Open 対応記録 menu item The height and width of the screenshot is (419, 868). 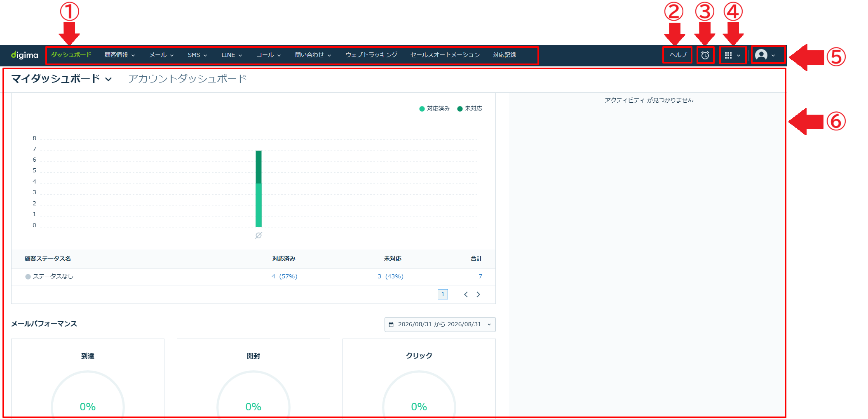click(504, 55)
